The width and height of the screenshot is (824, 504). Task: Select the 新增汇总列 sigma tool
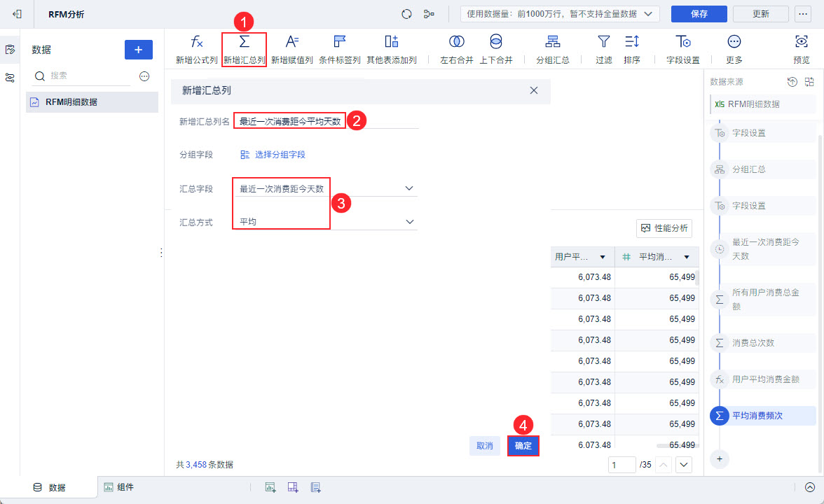pos(245,49)
